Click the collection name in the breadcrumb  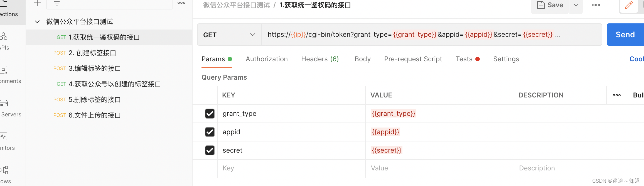tap(237, 5)
